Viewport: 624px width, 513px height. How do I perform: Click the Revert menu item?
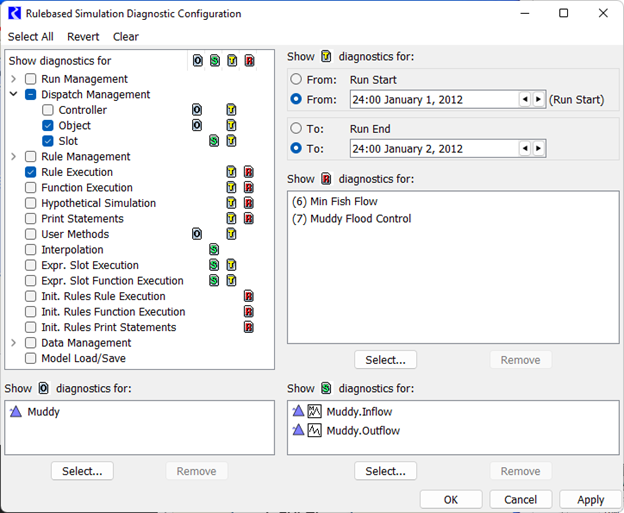pos(83,37)
